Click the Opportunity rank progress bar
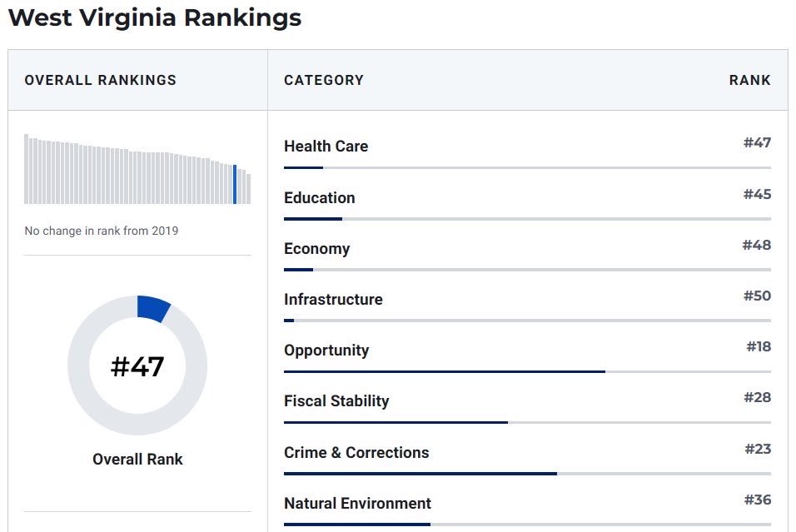 coord(527,371)
